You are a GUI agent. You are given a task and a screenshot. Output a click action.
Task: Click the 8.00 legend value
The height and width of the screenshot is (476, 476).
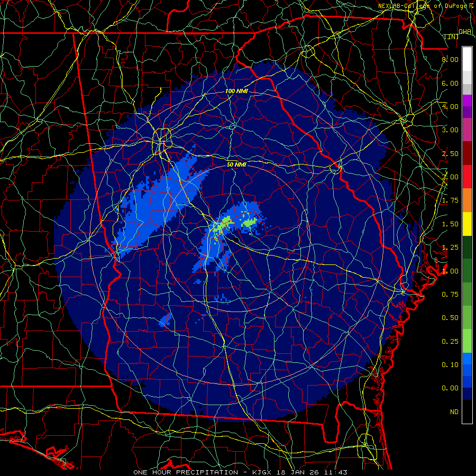pos(450,59)
